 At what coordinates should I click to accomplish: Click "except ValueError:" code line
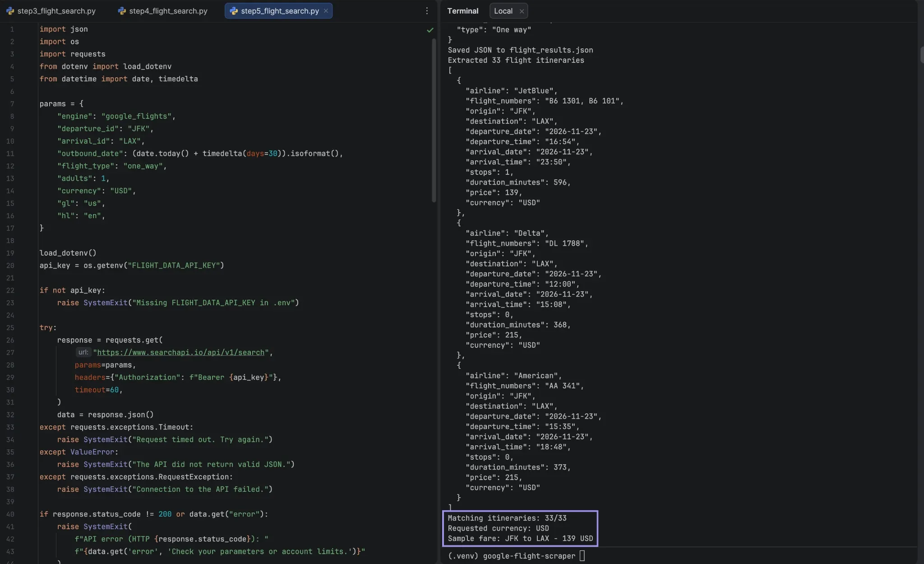[x=79, y=452]
